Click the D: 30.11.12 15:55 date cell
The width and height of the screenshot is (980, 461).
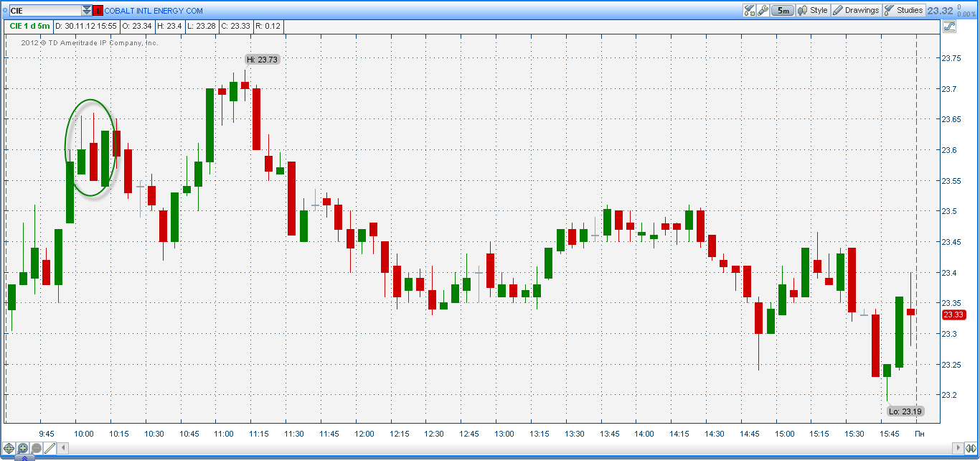pos(87,26)
